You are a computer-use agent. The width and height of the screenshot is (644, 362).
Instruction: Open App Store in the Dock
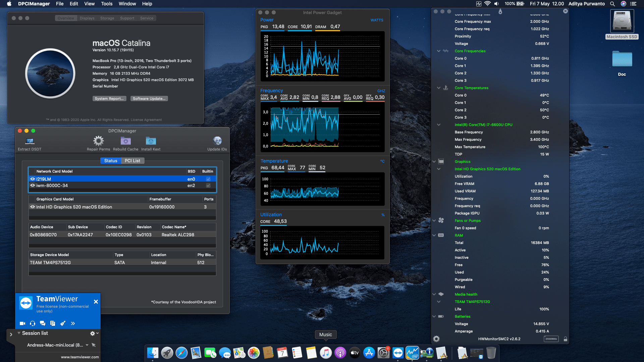369,353
